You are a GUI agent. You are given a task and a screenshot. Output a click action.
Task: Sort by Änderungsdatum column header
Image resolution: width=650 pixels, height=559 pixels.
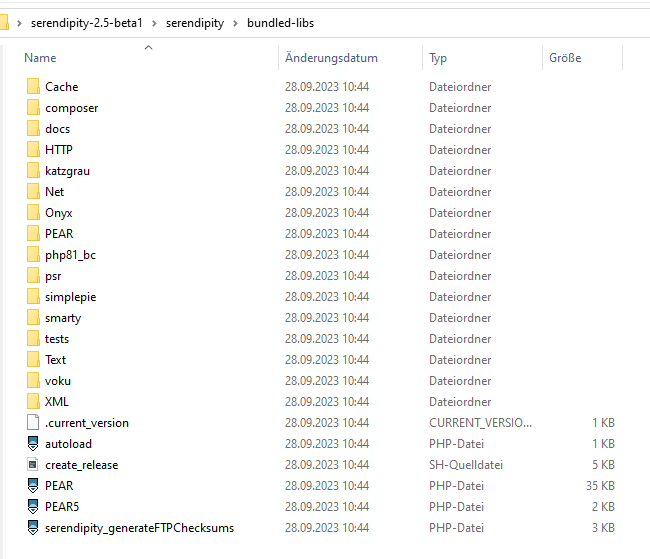(x=330, y=59)
